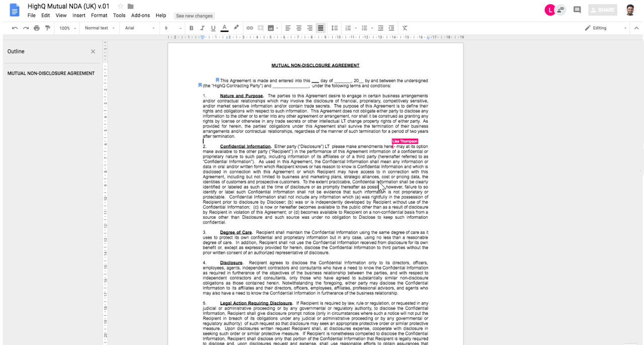Open the Arial font dropdown

[x=140, y=28]
